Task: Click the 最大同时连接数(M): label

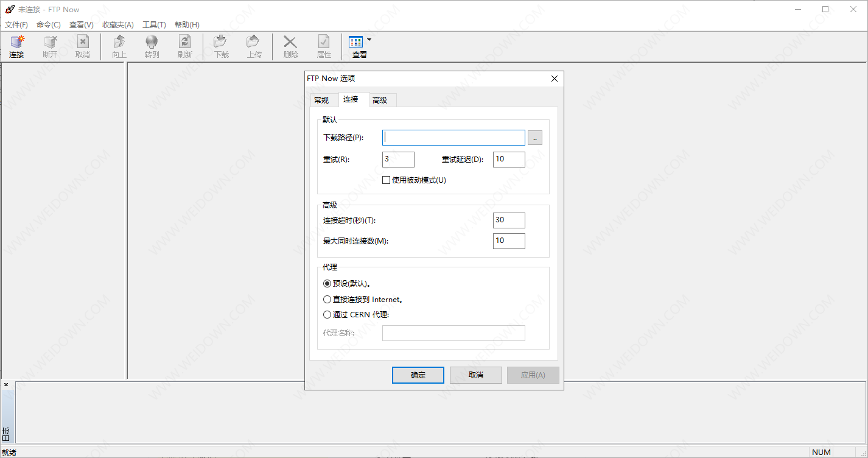Action: tap(355, 241)
